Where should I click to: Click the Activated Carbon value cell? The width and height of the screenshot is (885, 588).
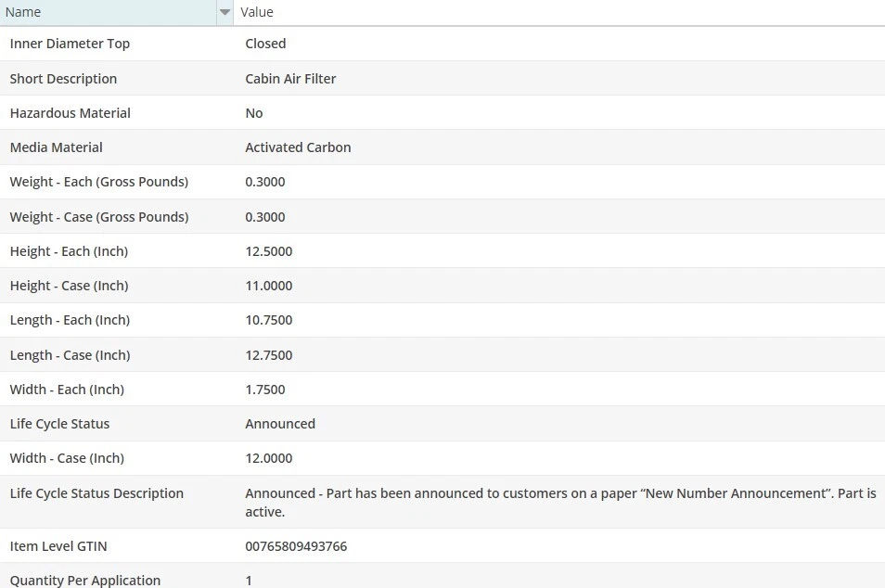point(298,147)
